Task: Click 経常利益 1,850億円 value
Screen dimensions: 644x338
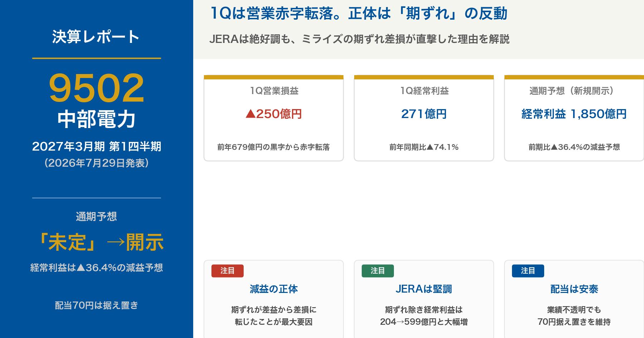Action: click(x=574, y=114)
